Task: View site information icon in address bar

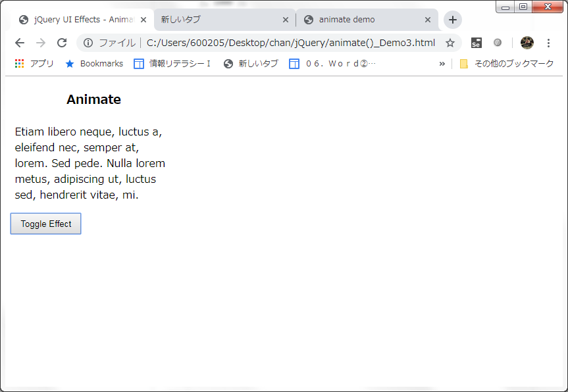Action: (88, 43)
